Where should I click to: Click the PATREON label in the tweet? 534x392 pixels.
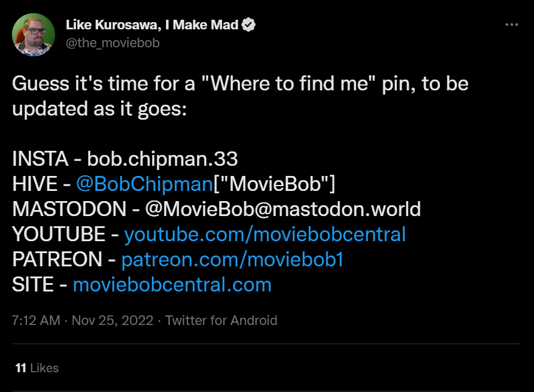(57, 259)
